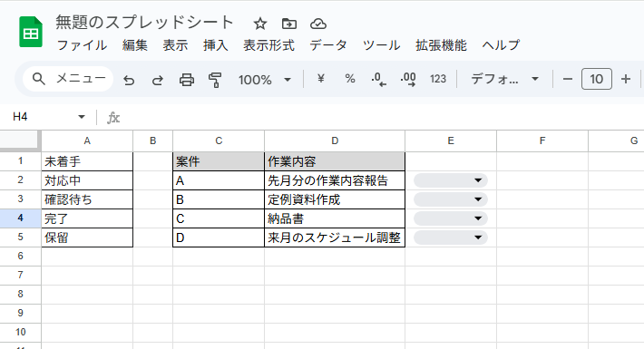The image size is (644, 349).
Task: Select all cells via corner box
Action: (20, 141)
